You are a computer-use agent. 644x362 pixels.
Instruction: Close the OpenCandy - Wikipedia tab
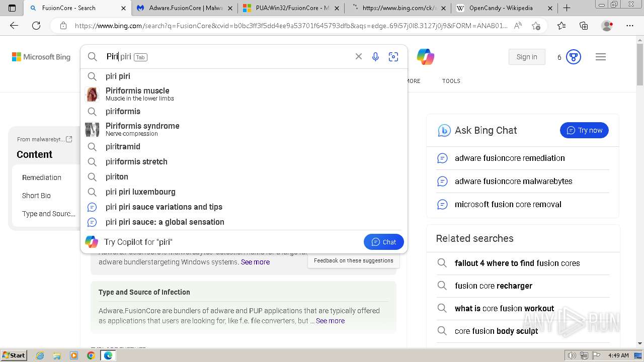[550, 8]
